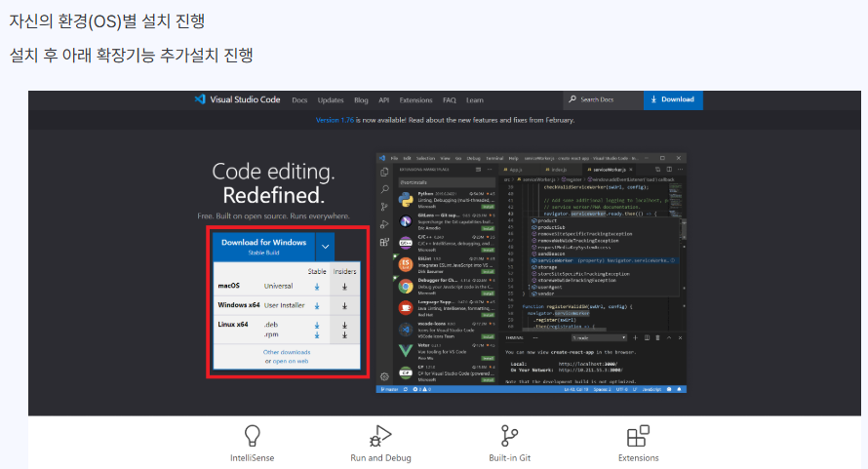
Task: Click the Download for Windows Stable Build button
Action: (x=264, y=247)
